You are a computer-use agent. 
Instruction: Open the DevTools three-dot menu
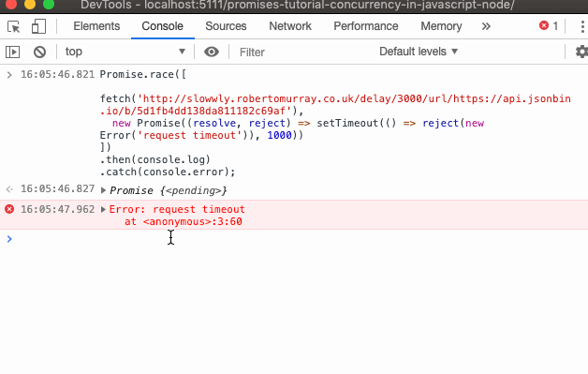click(582, 26)
